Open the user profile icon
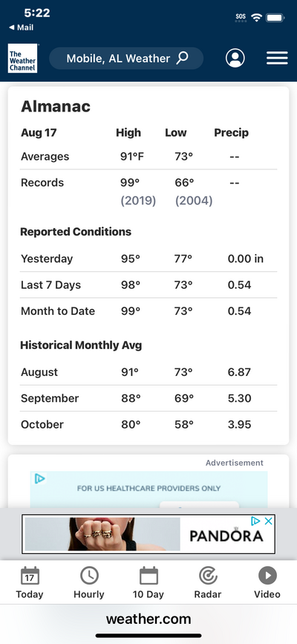The height and width of the screenshot is (644, 297). pyautogui.click(x=235, y=58)
